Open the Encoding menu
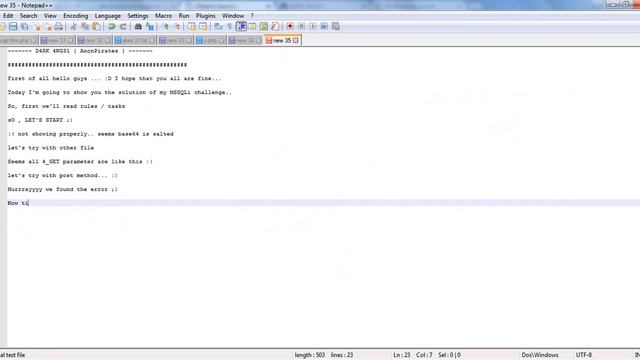 click(x=76, y=16)
